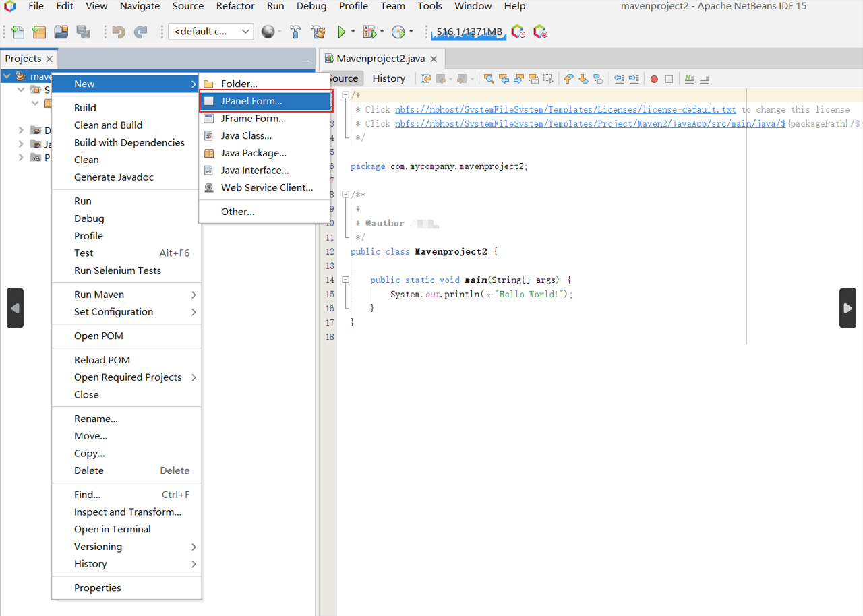This screenshot has width=863, height=616.
Task: Open the Profile Project dropdown arrow
Action: (x=411, y=32)
